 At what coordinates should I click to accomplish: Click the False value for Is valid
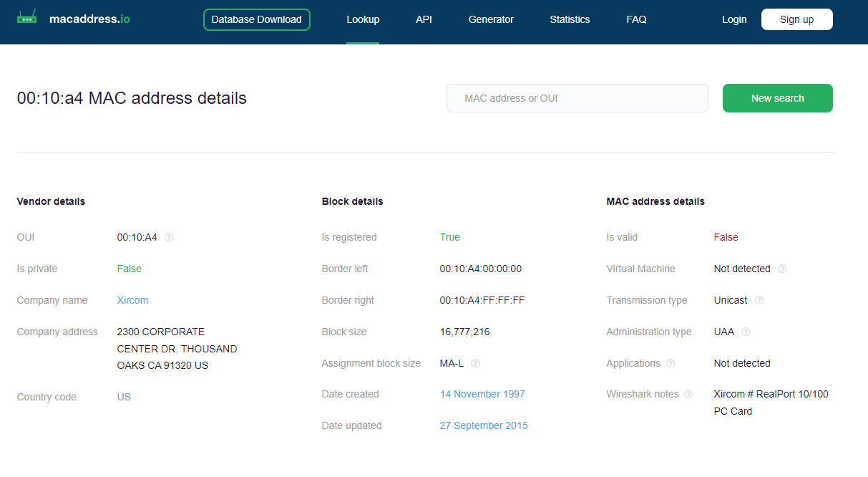(726, 237)
